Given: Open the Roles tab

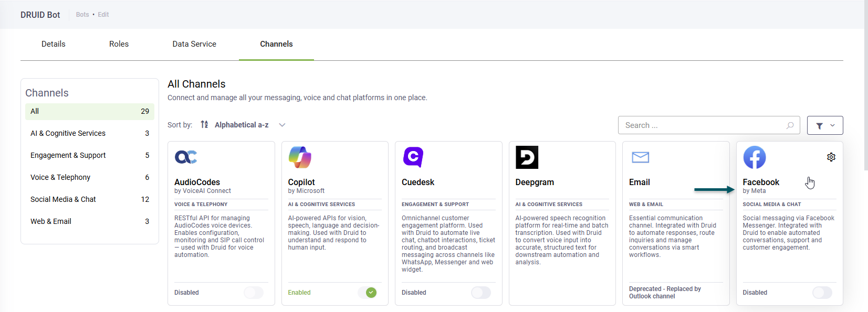Looking at the screenshot, I should (119, 44).
